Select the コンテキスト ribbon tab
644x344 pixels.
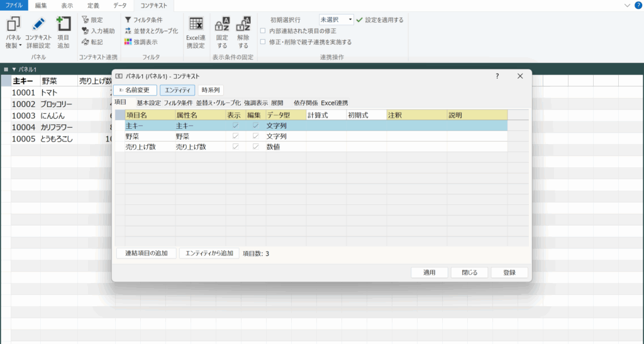pos(153,6)
